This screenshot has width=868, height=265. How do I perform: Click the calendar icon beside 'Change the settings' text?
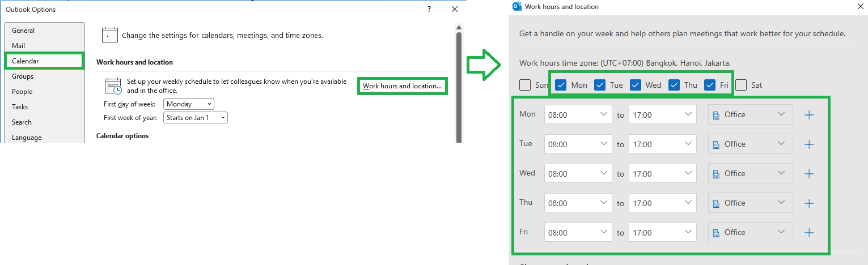point(109,35)
